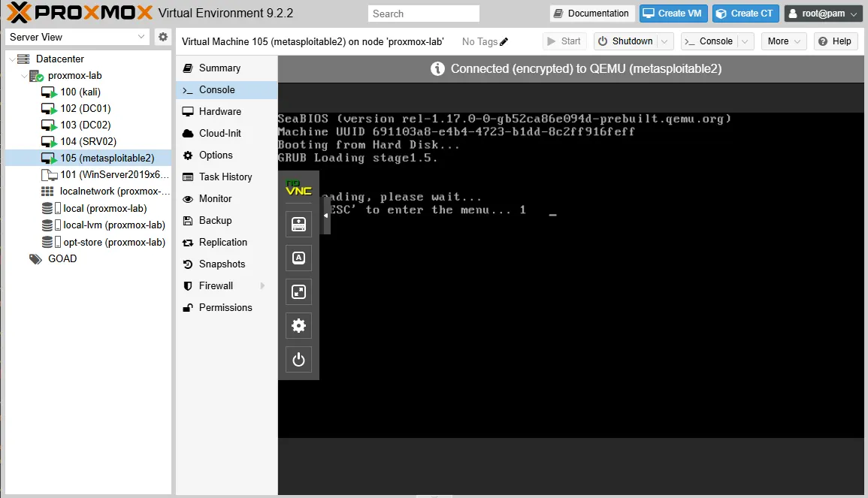The image size is (868, 498).
Task: Select opt-store storage
Action: click(88, 243)
